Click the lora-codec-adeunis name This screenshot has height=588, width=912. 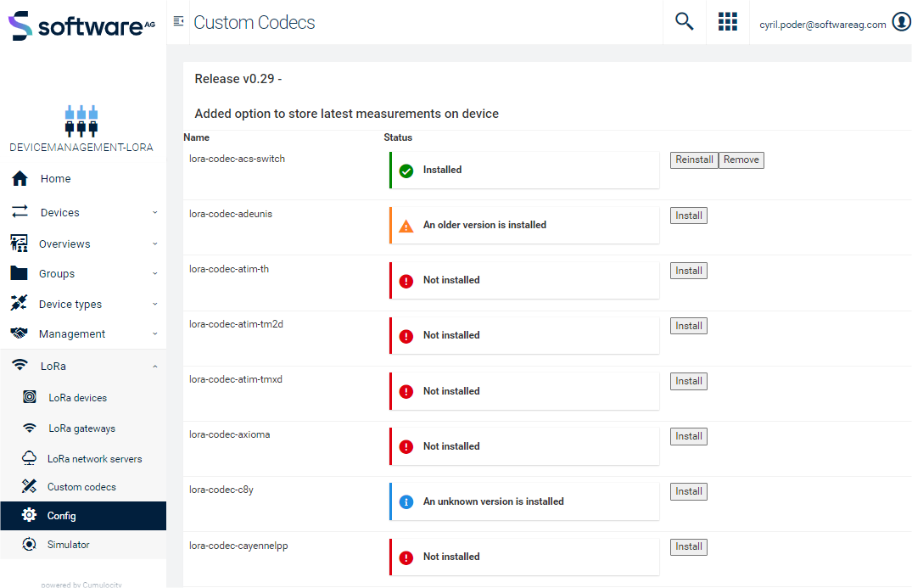(x=230, y=214)
